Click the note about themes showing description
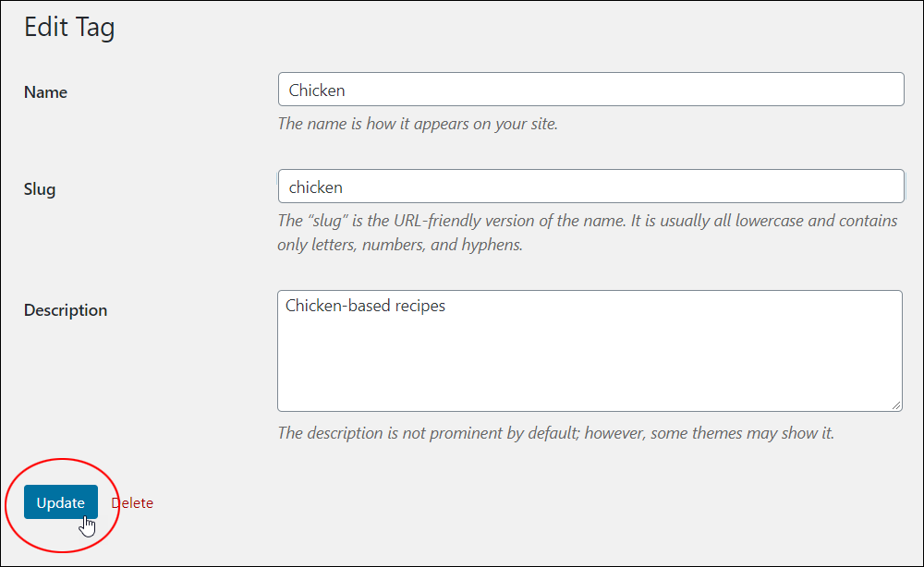The width and height of the screenshot is (924, 567). pos(555,433)
